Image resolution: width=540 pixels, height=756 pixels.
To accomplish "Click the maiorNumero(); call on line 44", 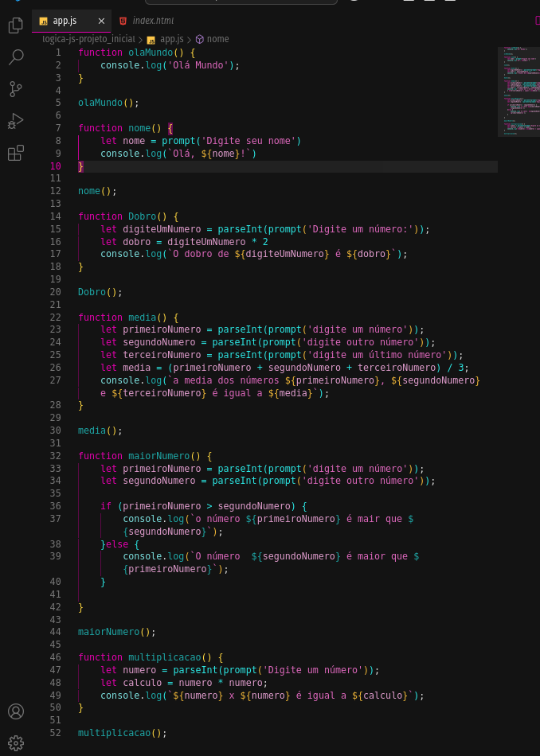I will (x=117, y=632).
